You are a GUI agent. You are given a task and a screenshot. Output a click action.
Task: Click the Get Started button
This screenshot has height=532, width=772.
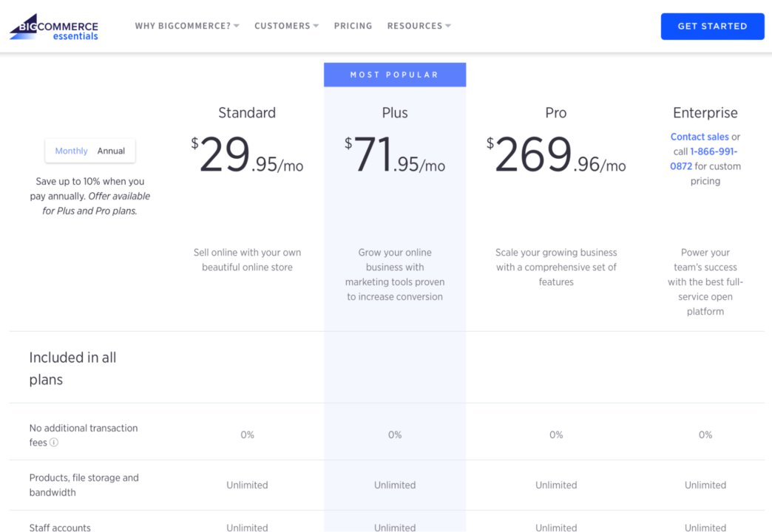click(x=712, y=26)
